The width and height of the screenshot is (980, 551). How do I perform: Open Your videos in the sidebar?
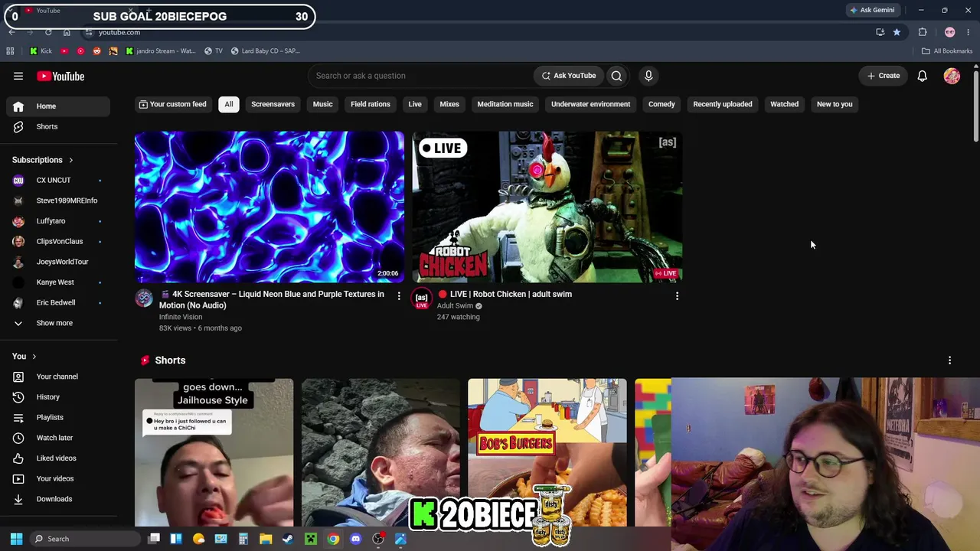coord(55,478)
